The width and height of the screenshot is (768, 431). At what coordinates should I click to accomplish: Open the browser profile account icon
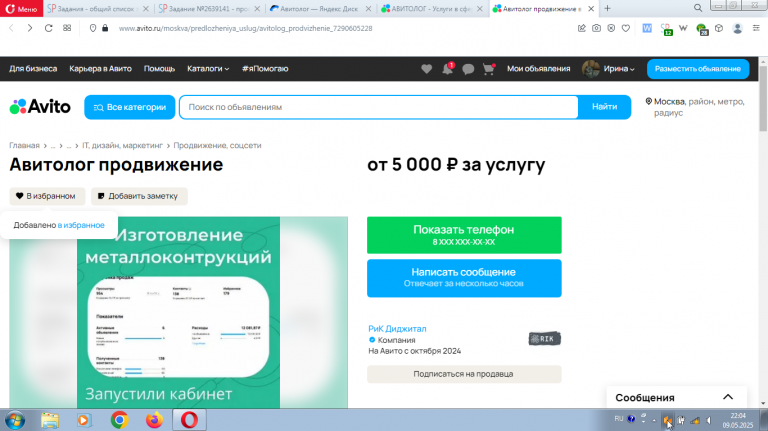[x=737, y=28]
